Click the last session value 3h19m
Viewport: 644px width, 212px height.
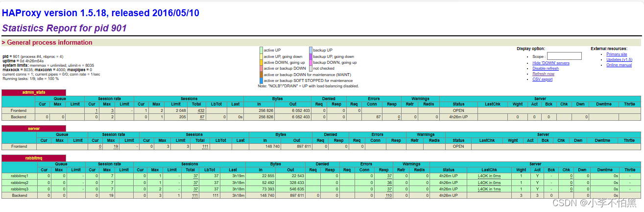click(x=239, y=176)
